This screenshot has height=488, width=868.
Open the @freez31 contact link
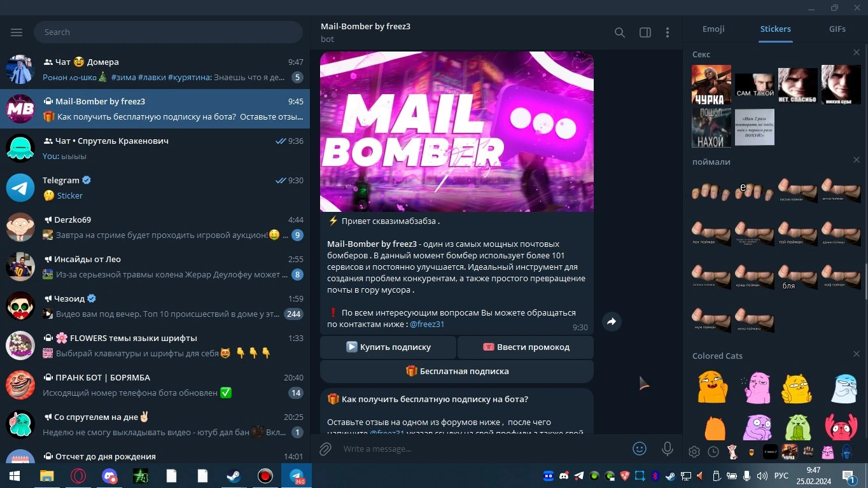click(427, 324)
